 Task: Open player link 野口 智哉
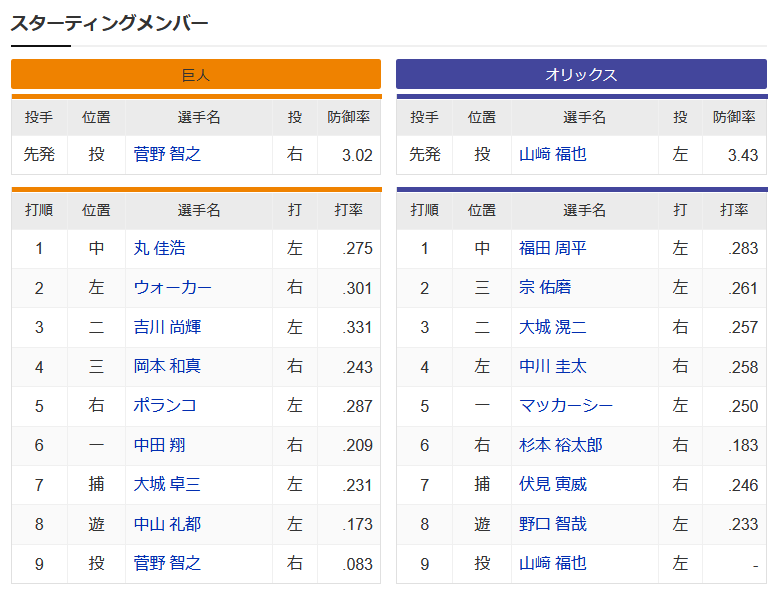pos(553,524)
